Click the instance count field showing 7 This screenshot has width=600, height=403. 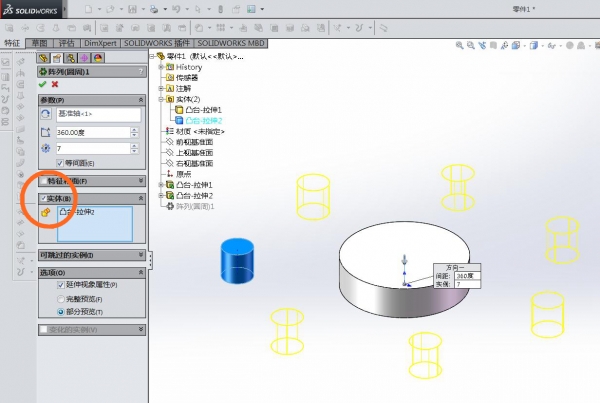pyautogui.click(x=93, y=148)
